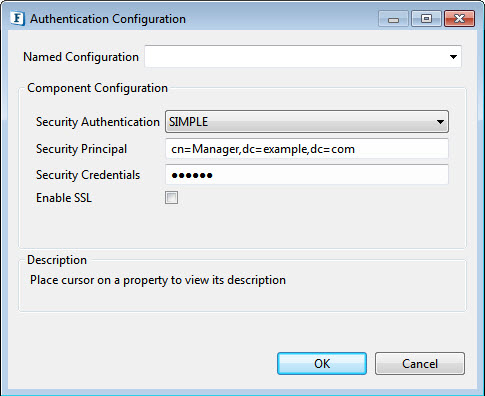Click the Description panel hint text
Image resolution: width=485 pixels, height=396 pixels.
click(158, 280)
